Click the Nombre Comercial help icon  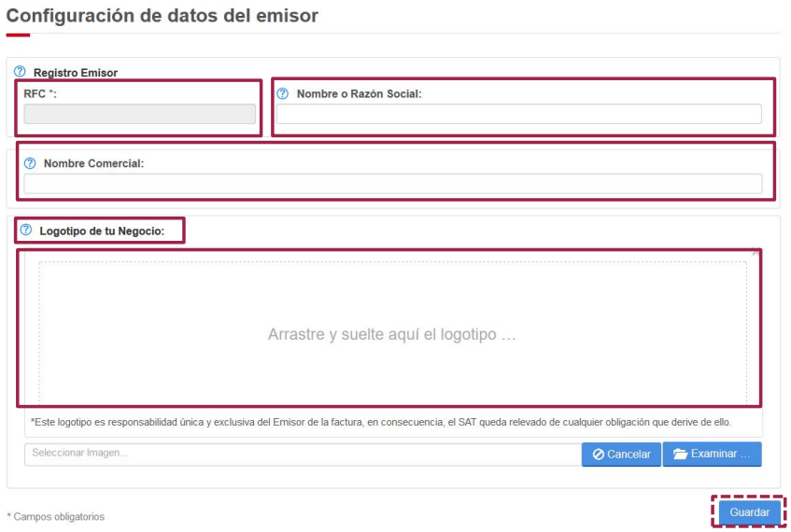pos(30,163)
